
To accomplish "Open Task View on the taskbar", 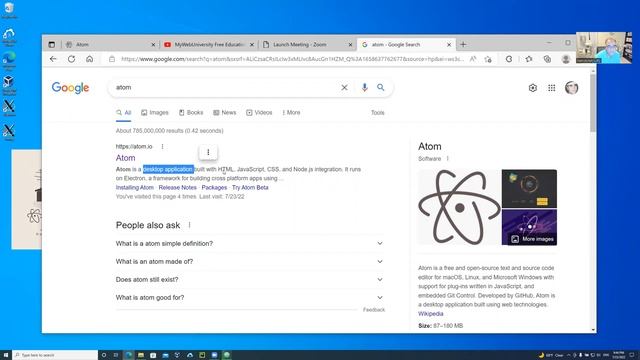I will coord(116,355).
